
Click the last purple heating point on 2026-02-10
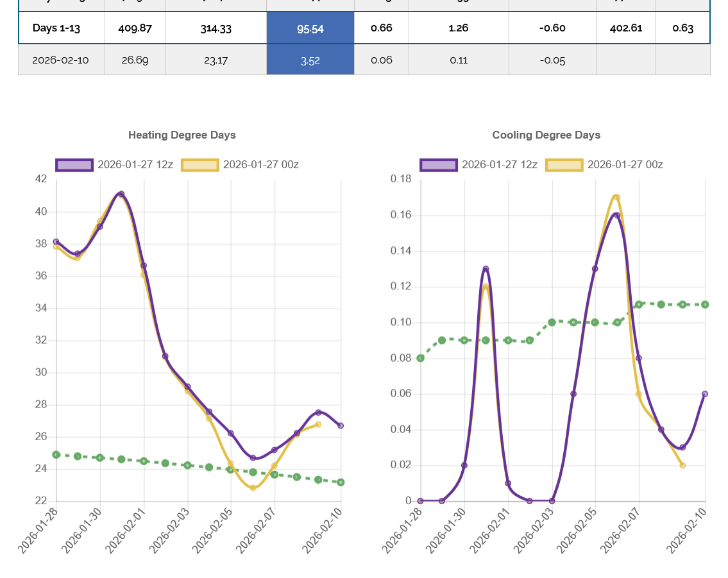341,425
